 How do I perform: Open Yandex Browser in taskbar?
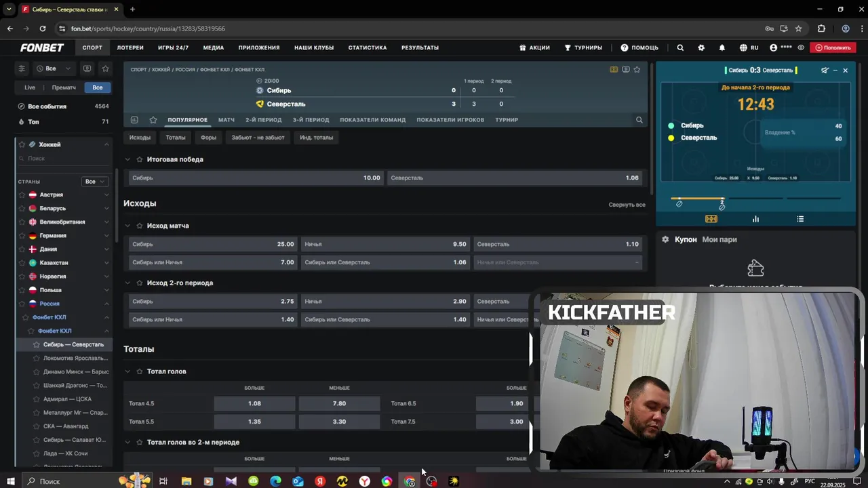365,481
